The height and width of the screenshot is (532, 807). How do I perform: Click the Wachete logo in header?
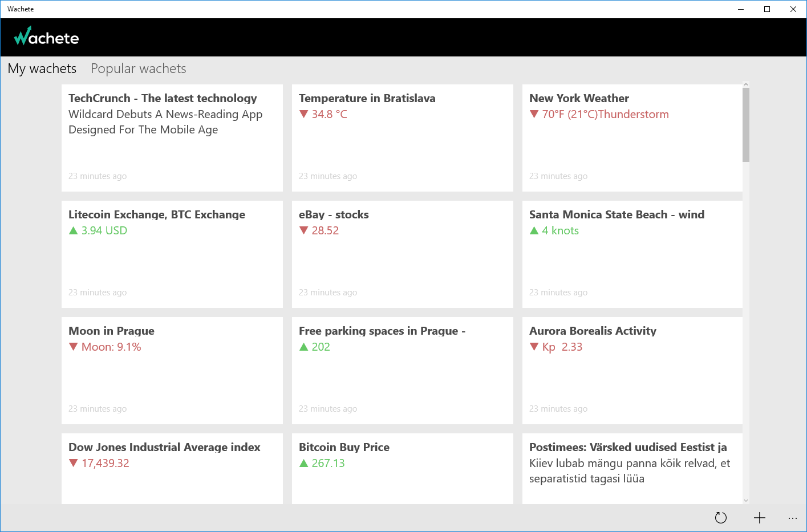click(x=46, y=37)
